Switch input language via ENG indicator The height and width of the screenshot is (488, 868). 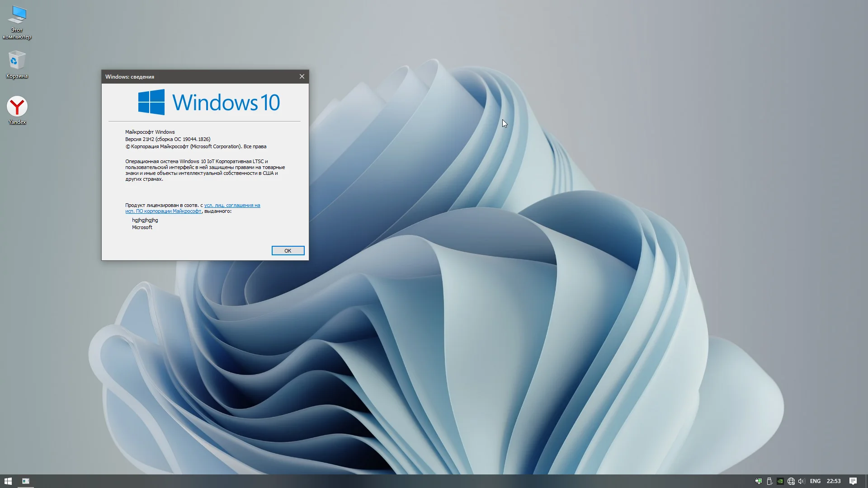(x=815, y=481)
